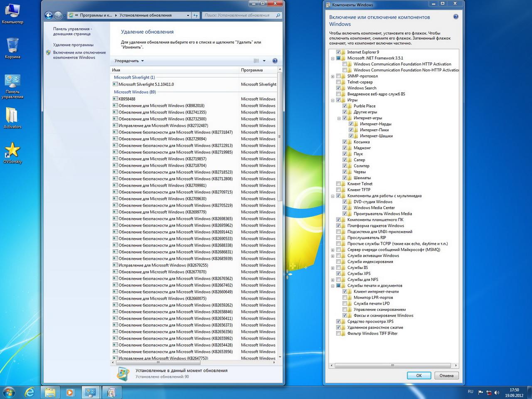The image size is (532, 399).
Task: Uncheck the Косынка game checkbox
Action: [x=345, y=142]
